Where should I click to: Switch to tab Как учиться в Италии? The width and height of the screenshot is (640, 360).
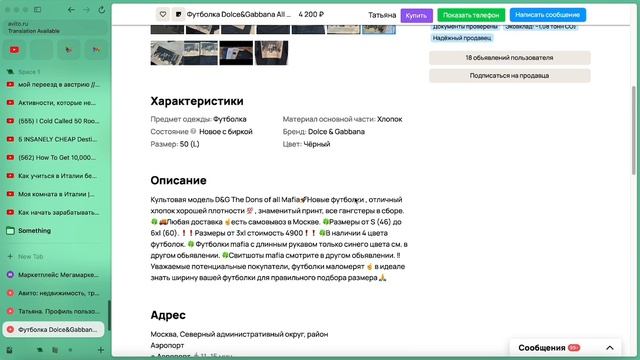[54, 176]
